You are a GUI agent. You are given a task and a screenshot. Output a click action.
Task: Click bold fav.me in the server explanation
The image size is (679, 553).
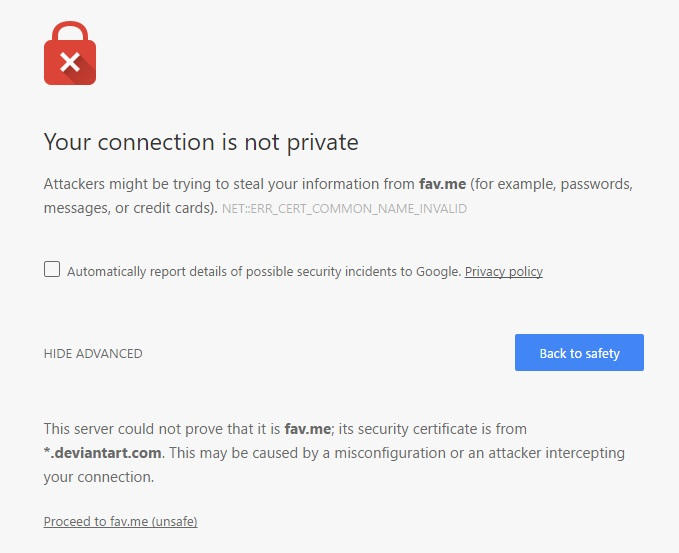point(309,429)
